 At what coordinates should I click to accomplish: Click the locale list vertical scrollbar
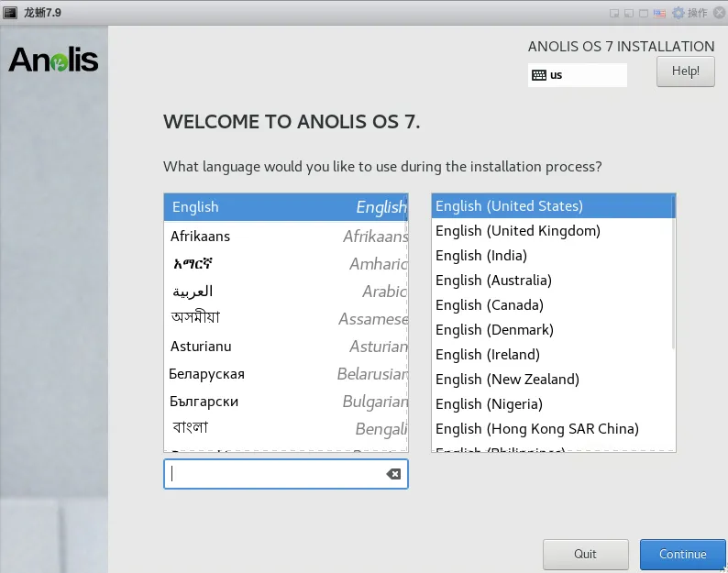(673, 271)
